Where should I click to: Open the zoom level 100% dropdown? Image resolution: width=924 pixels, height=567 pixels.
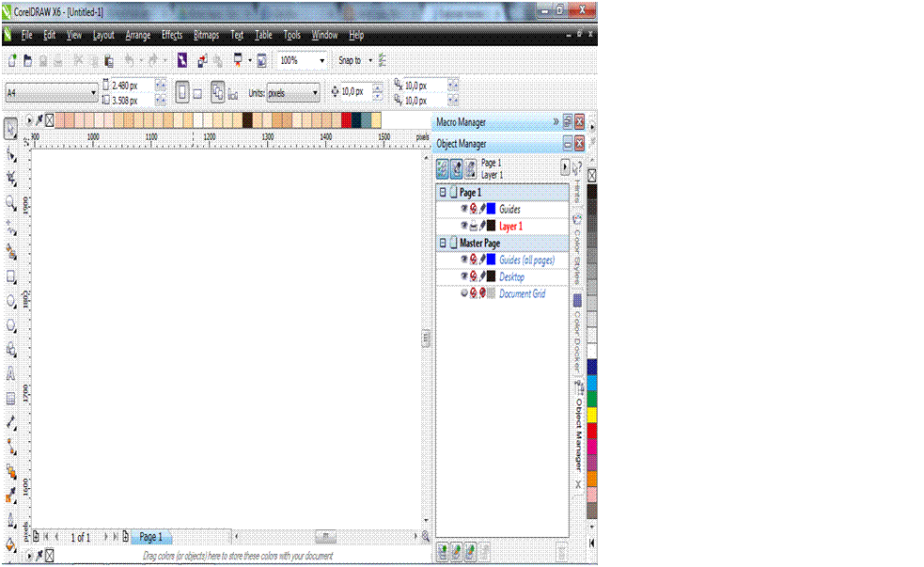point(321,60)
